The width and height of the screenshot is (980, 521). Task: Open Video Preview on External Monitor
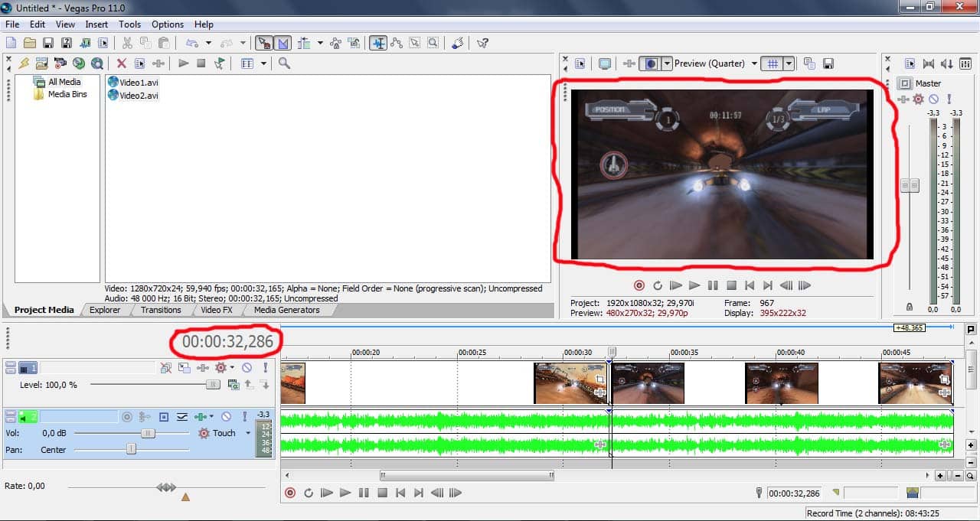(605, 64)
